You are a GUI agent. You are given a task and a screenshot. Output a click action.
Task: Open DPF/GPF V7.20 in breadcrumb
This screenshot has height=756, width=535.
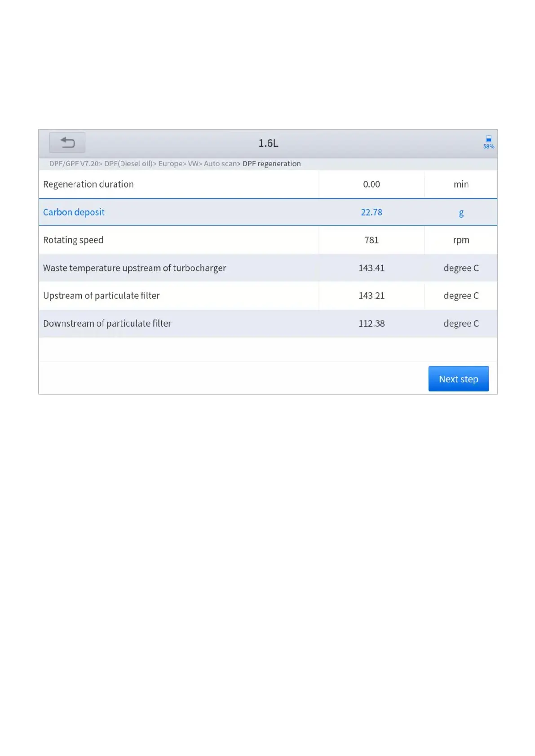tap(74, 163)
